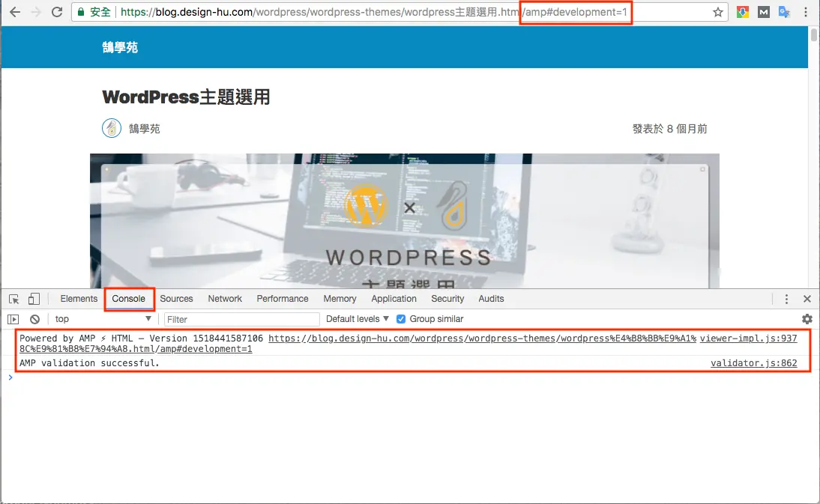Go back with browser back arrow
This screenshot has height=504, width=820.
tap(15, 12)
